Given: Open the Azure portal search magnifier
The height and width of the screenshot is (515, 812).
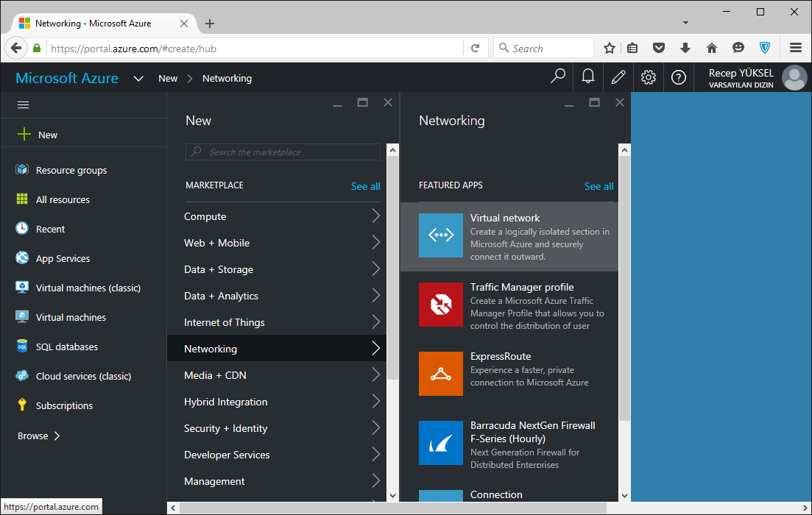Looking at the screenshot, I should [x=558, y=77].
